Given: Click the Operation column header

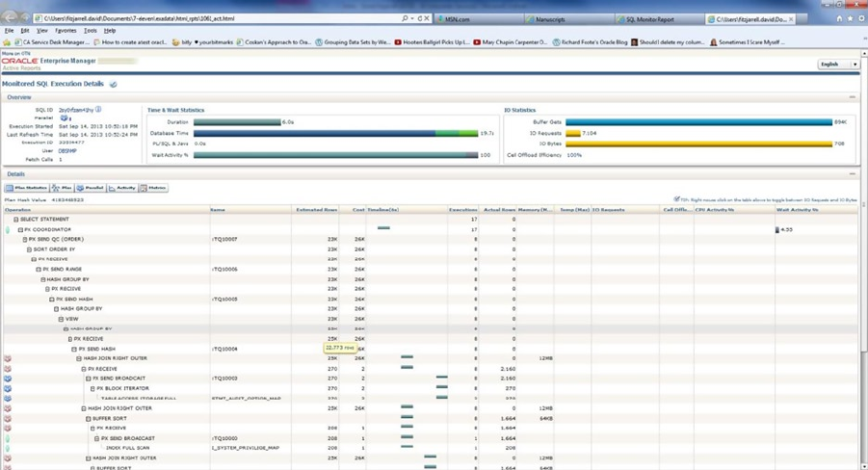Looking at the screenshot, I should [x=106, y=210].
